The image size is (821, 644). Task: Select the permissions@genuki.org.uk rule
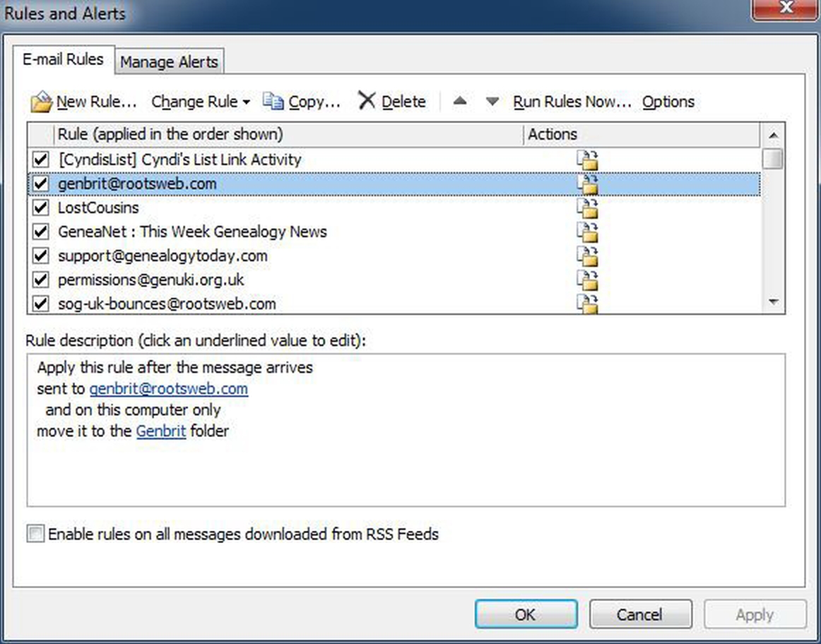pos(150,280)
